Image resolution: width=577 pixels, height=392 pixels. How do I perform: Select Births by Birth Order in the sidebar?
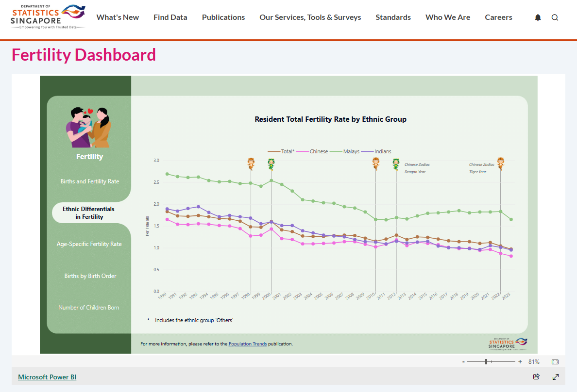[89, 276]
